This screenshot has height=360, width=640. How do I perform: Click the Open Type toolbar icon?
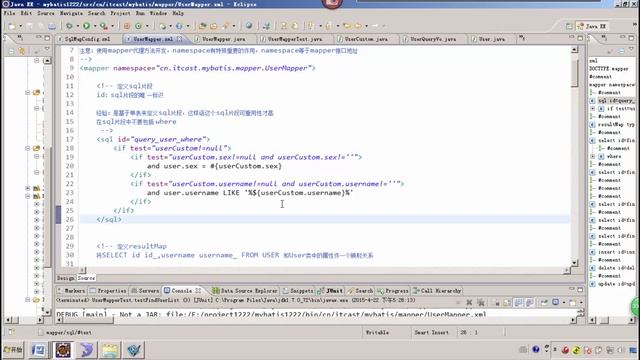[202, 26]
